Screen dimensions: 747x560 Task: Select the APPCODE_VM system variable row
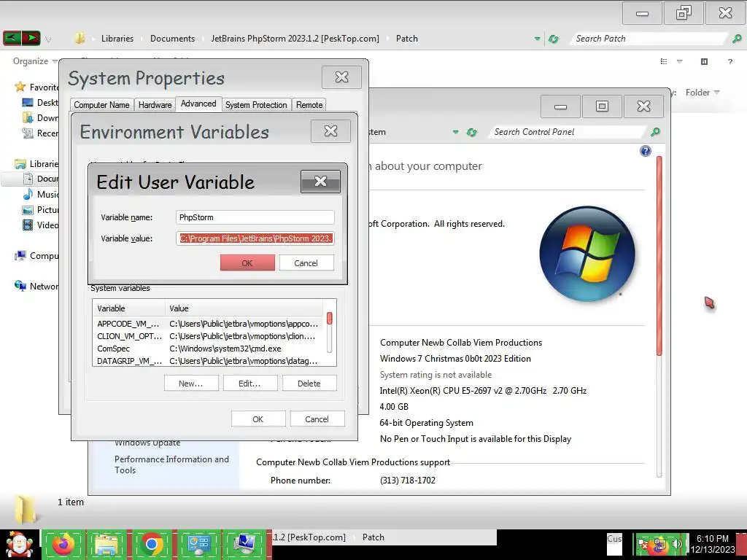pos(207,324)
